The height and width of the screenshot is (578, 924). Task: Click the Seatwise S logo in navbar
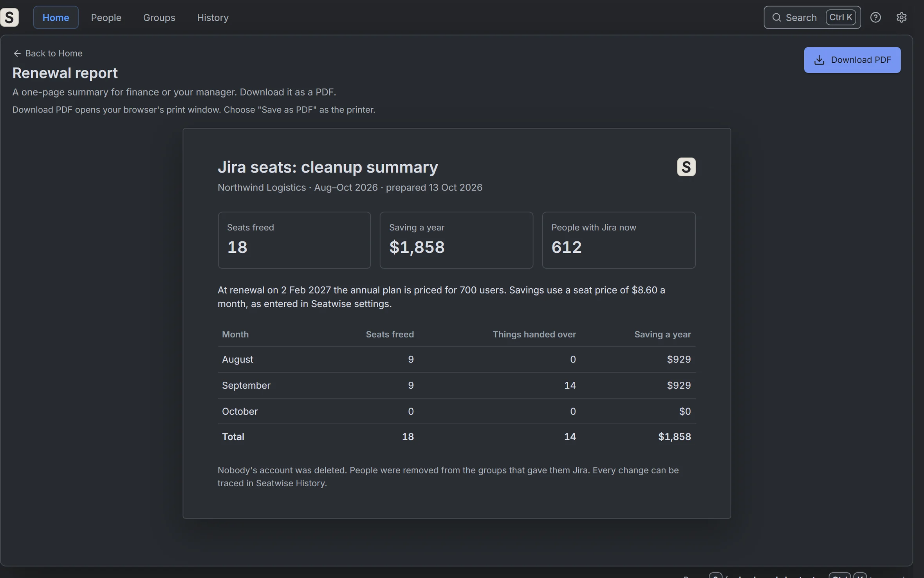coord(9,17)
